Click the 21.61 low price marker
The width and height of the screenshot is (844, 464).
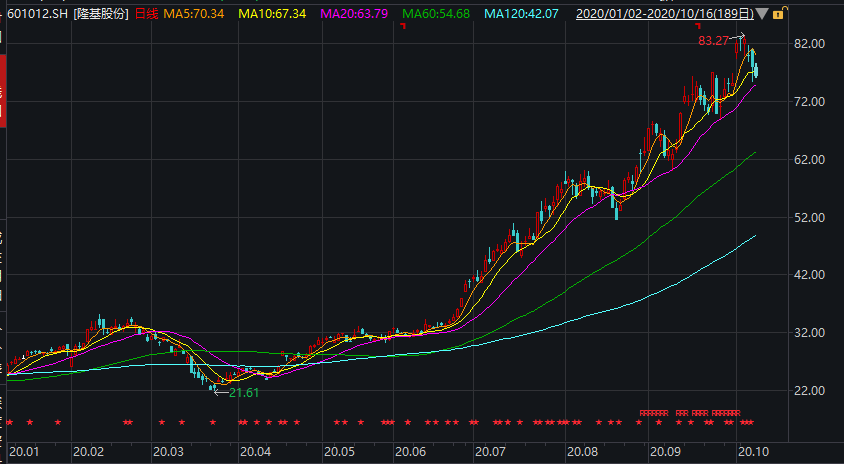point(244,393)
